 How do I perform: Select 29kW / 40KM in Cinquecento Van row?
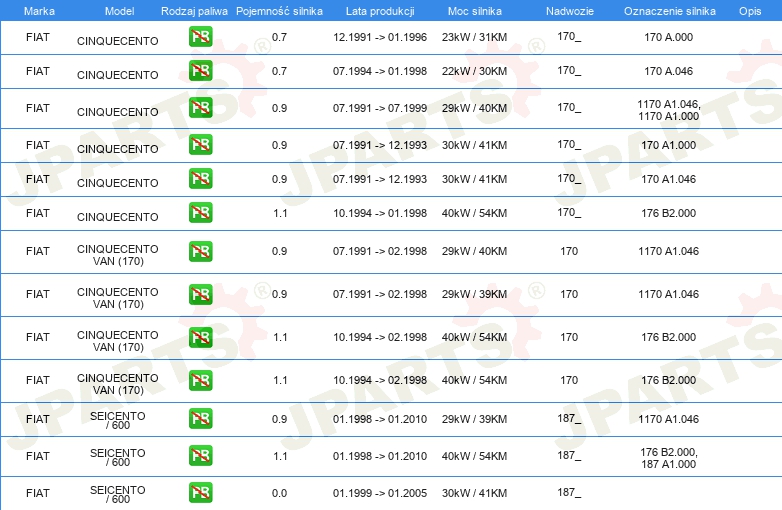tap(474, 251)
